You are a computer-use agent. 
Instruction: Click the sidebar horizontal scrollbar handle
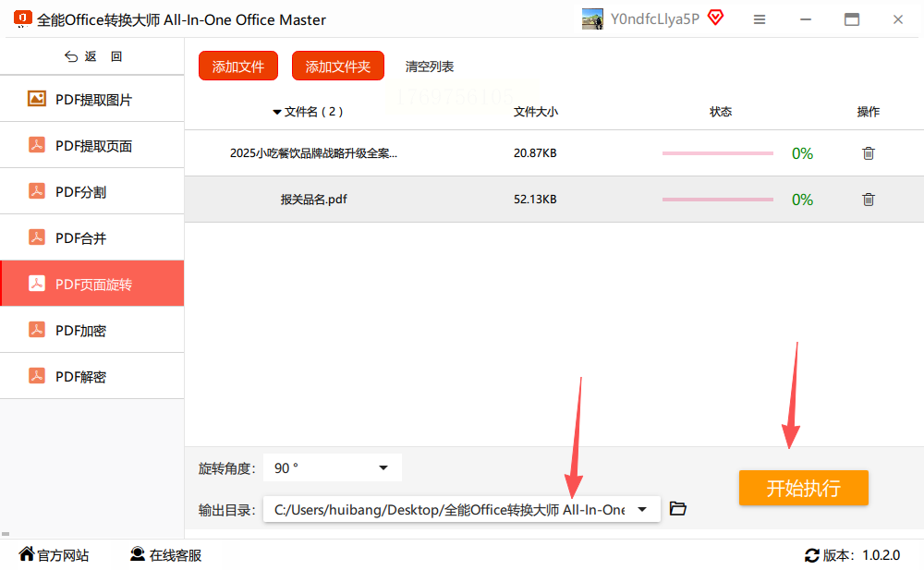coord(6,534)
